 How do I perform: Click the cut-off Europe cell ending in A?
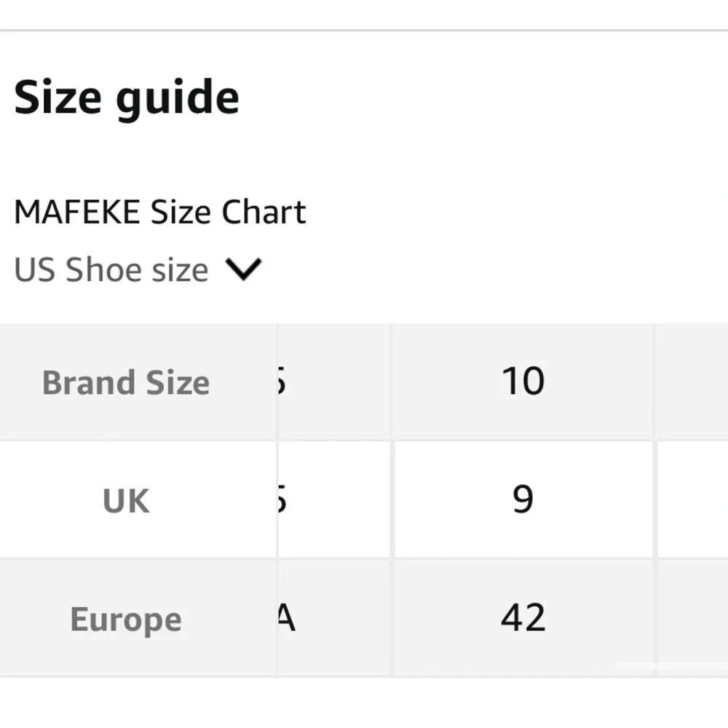pos(334,618)
